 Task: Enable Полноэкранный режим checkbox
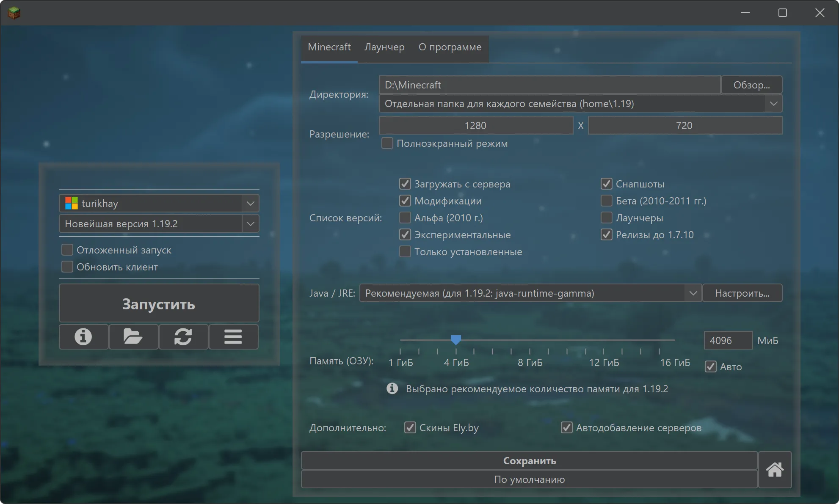click(387, 143)
